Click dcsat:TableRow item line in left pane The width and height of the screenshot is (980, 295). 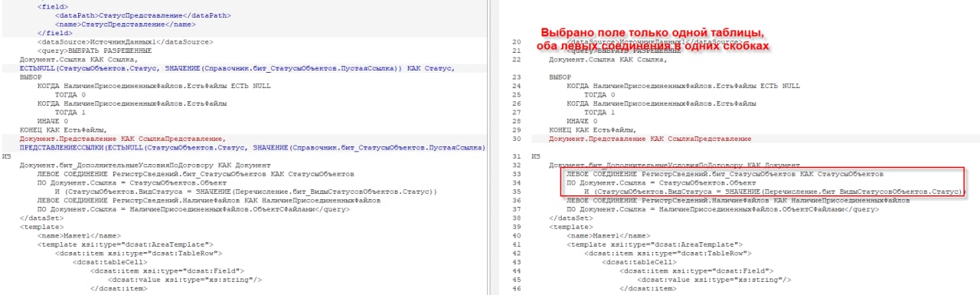click(139, 253)
